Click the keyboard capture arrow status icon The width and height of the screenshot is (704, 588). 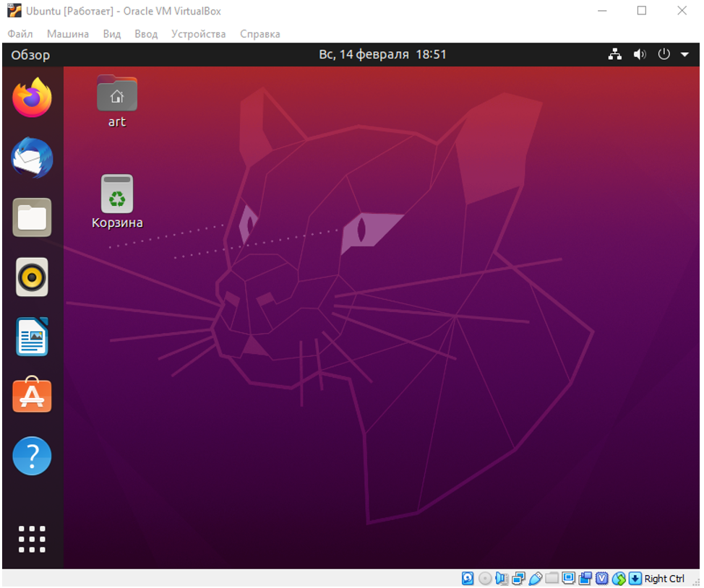pos(635,579)
